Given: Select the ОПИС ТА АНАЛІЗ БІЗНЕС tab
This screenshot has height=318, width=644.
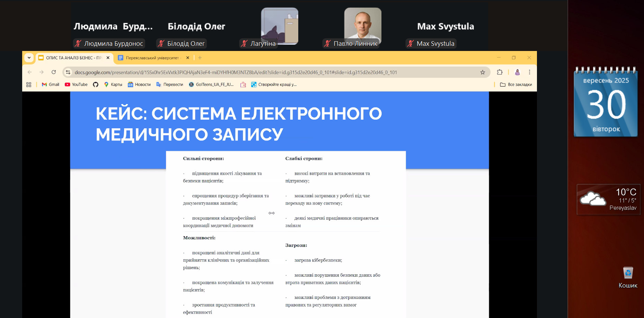Looking at the screenshot, I should point(73,58).
